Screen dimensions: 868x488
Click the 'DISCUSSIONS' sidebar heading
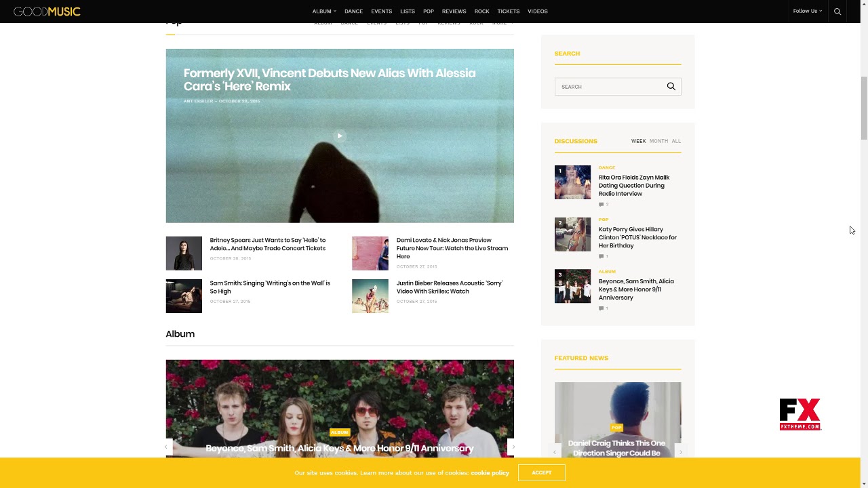coord(576,141)
